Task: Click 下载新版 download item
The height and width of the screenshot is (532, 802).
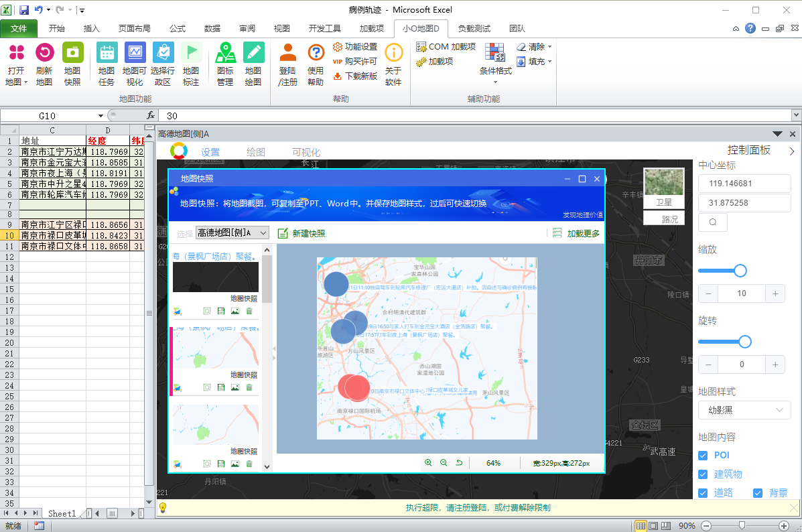Action: tap(355, 76)
